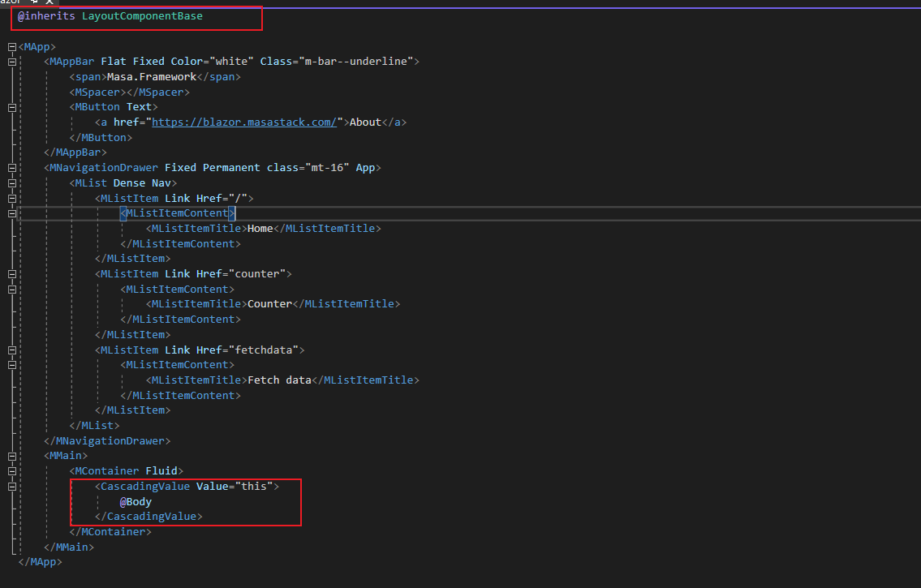Image resolution: width=921 pixels, height=588 pixels.
Task: Collapse the MListItem with Href="/"
Action: coord(12,199)
